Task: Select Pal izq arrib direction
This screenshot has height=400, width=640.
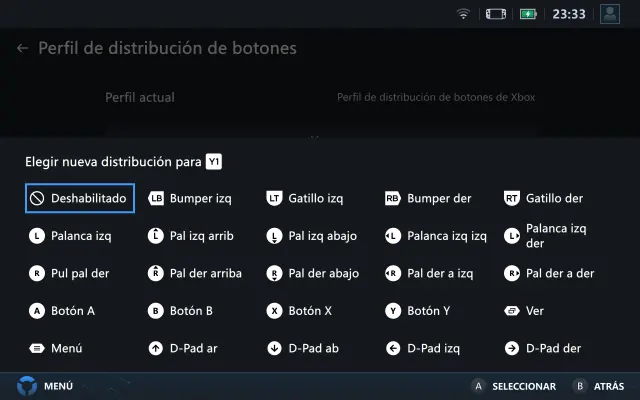Action: pos(191,236)
